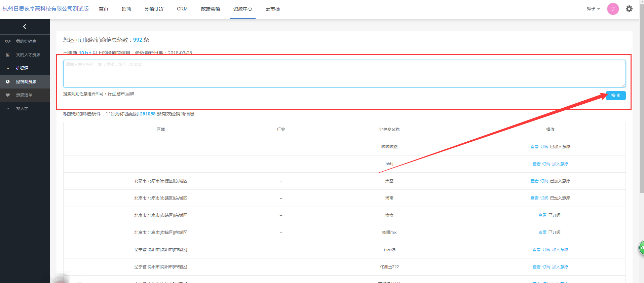Focus the search conditions text area

344,74
